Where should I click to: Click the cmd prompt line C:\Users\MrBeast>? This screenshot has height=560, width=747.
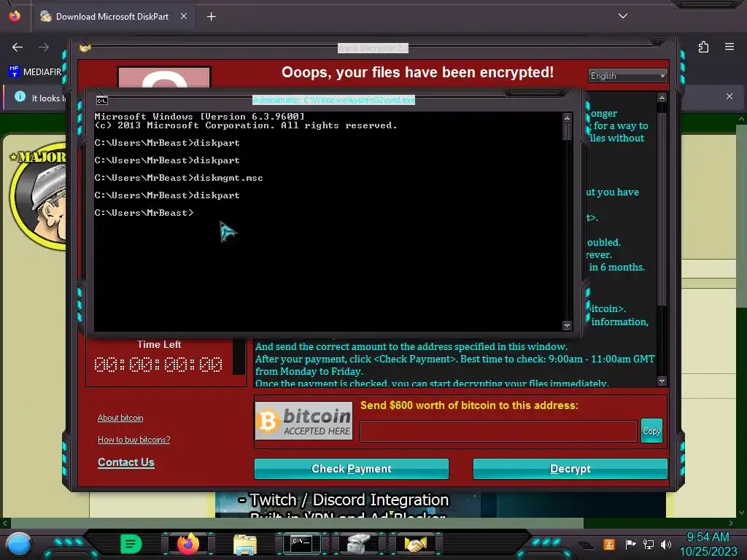pos(144,213)
